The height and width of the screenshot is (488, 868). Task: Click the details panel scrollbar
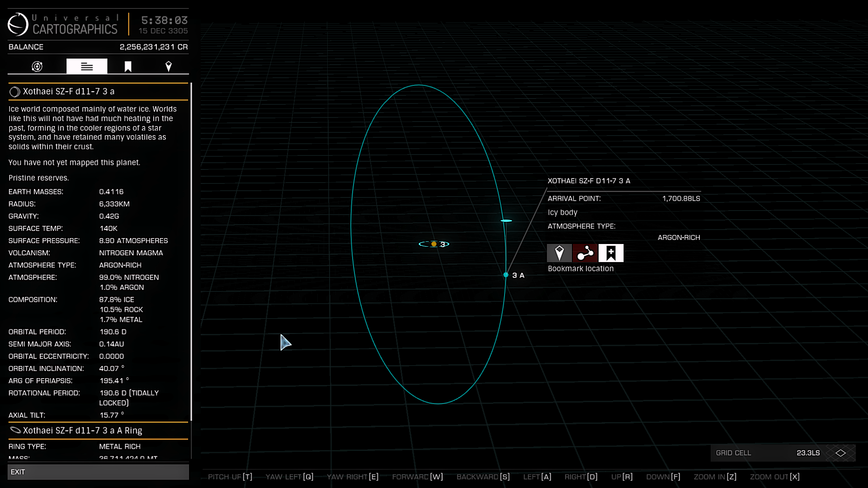click(191, 252)
